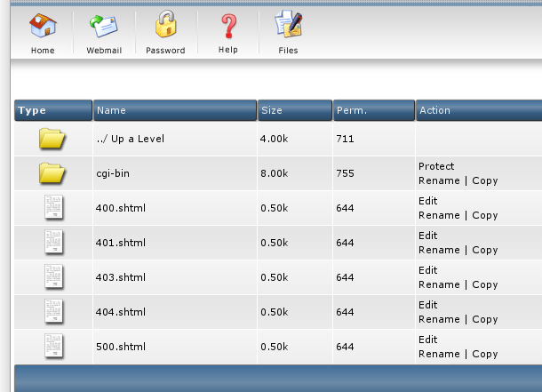This screenshot has height=392, width=542.
Task: Open the Home house icon
Action: click(43, 26)
